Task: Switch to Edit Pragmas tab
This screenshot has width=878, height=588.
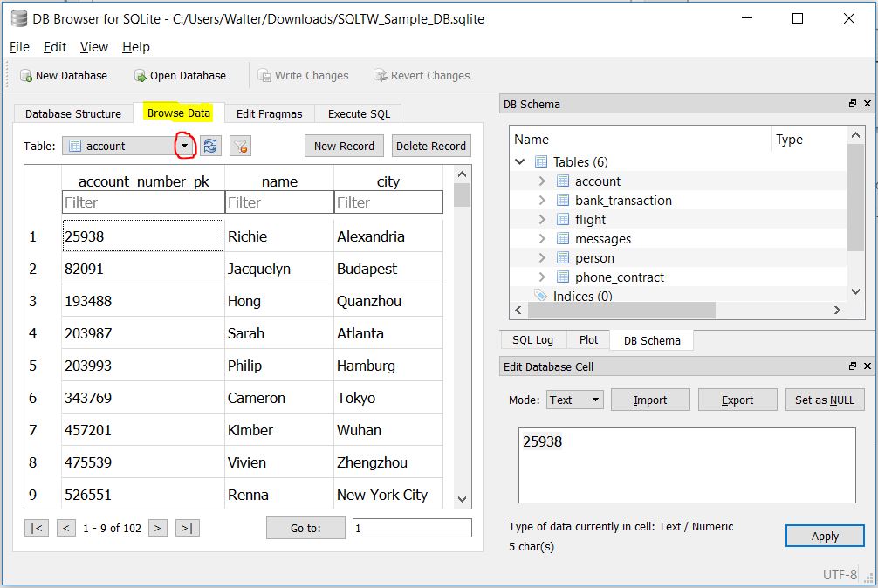Action: pyautogui.click(x=270, y=113)
